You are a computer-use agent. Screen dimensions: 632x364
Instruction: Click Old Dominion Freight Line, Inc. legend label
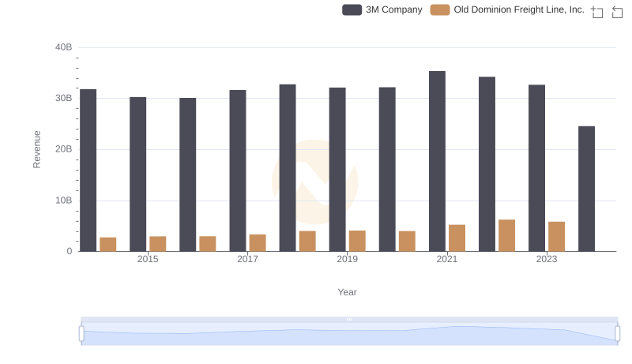[519, 9]
